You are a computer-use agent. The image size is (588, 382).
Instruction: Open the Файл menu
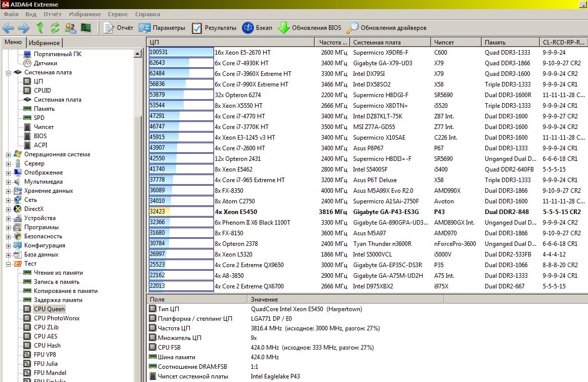[11, 14]
